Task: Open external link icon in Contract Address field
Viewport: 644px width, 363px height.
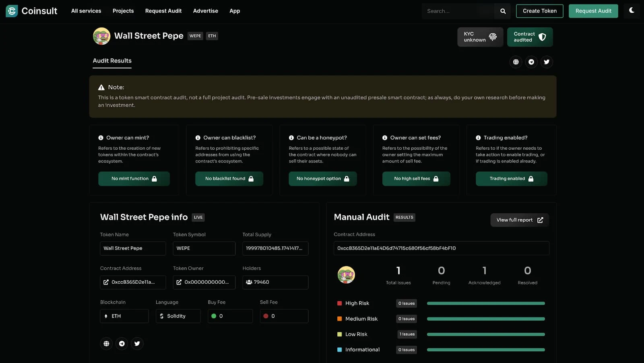Action: [106, 283]
